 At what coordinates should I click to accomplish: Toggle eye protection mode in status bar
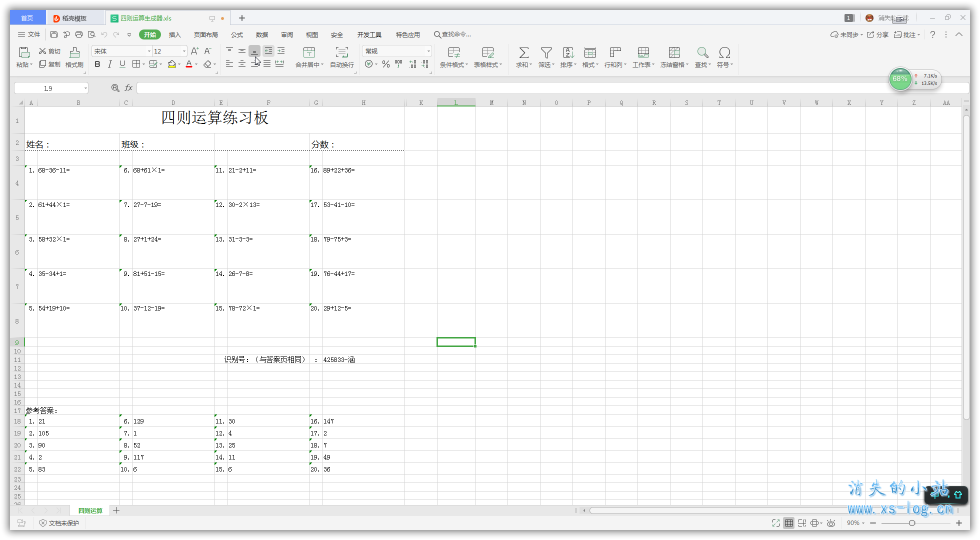click(831, 523)
